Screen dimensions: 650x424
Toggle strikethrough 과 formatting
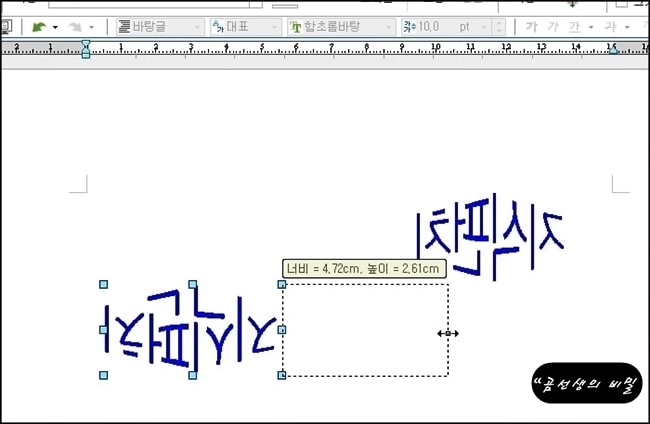610,27
